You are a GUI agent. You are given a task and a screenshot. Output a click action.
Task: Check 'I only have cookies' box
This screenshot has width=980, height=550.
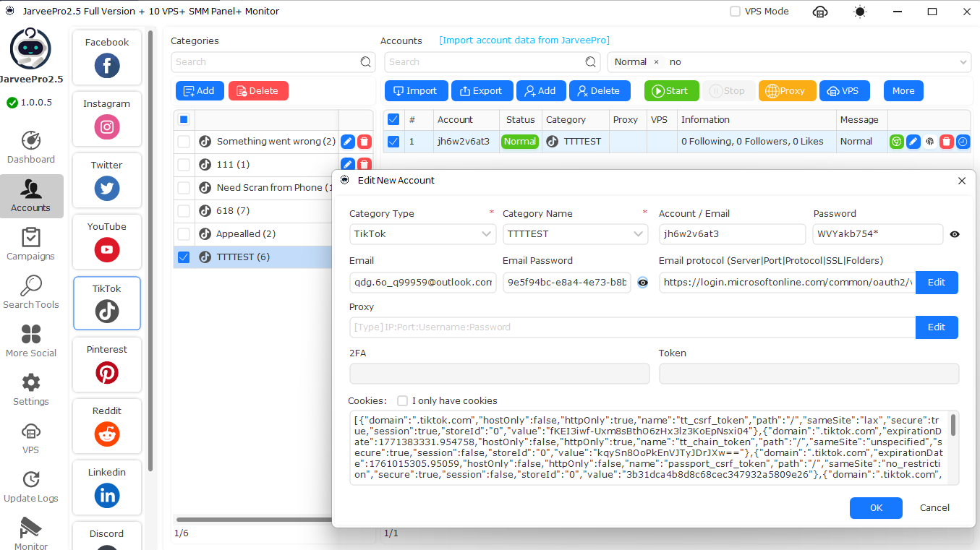coord(403,400)
